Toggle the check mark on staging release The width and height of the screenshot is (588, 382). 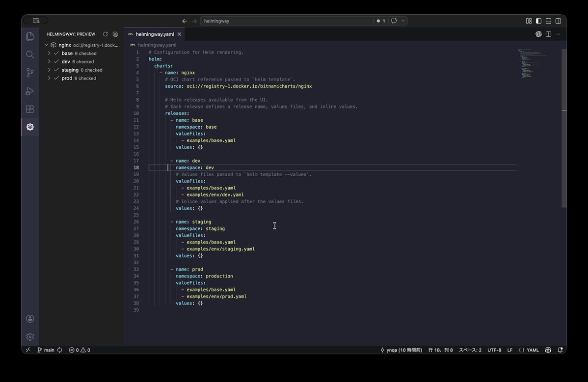click(56, 70)
